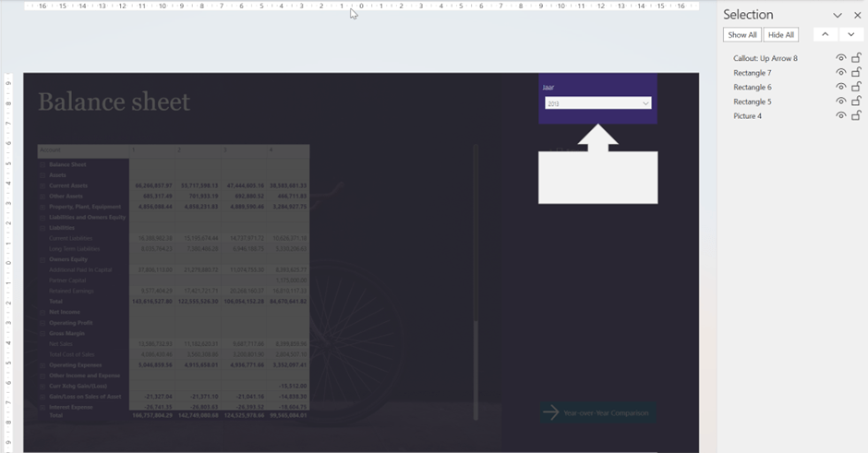Hide Picture 4 using its eye icon
Screen dimensions: 868x453
pos(840,116)
